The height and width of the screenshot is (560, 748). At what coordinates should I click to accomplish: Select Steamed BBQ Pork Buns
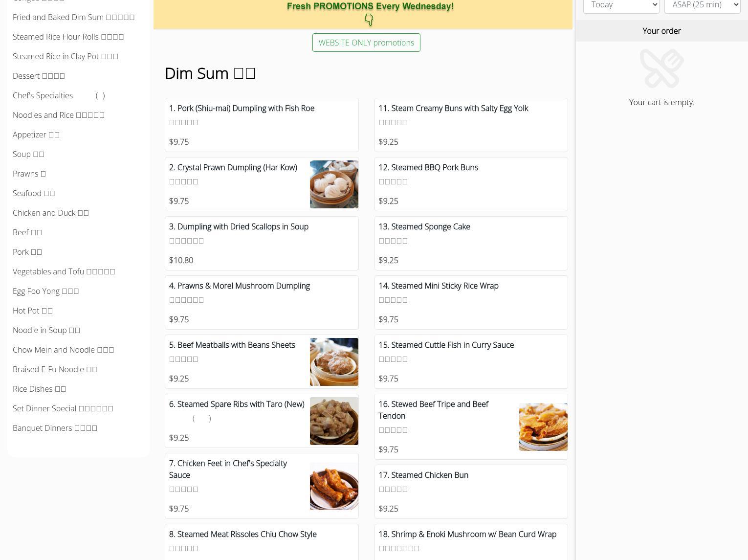point(471,184)
